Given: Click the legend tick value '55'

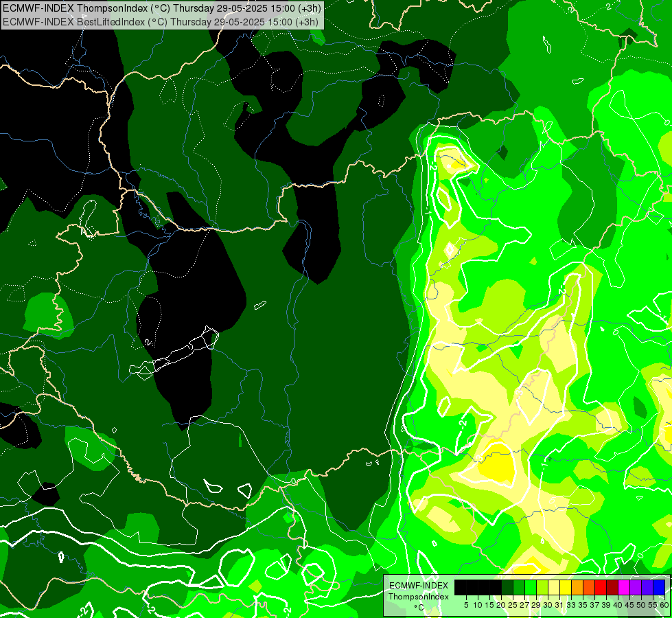Looking at the screenshot, I should 652,605.
